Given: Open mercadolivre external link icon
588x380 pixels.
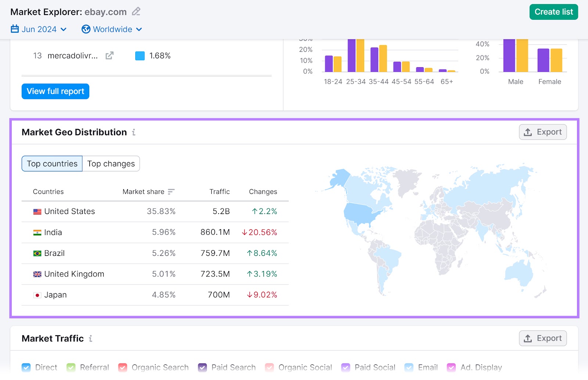Looking at the screenshot, I should tap(110, 55).
